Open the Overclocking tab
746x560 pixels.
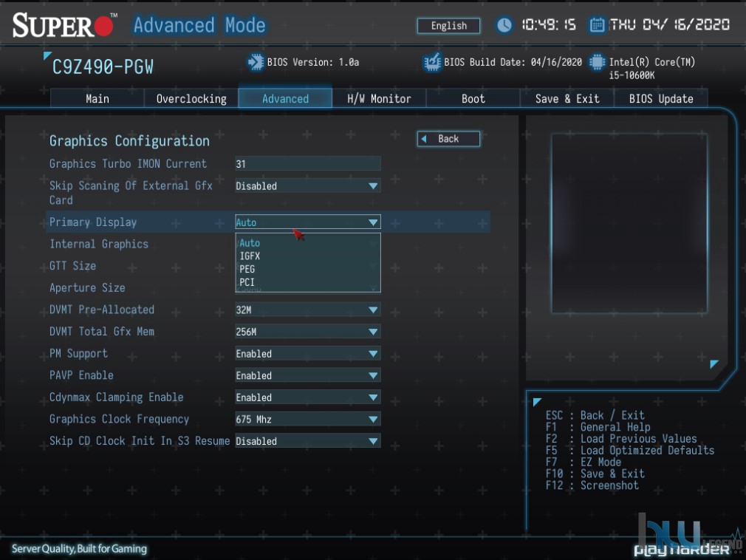191,98
